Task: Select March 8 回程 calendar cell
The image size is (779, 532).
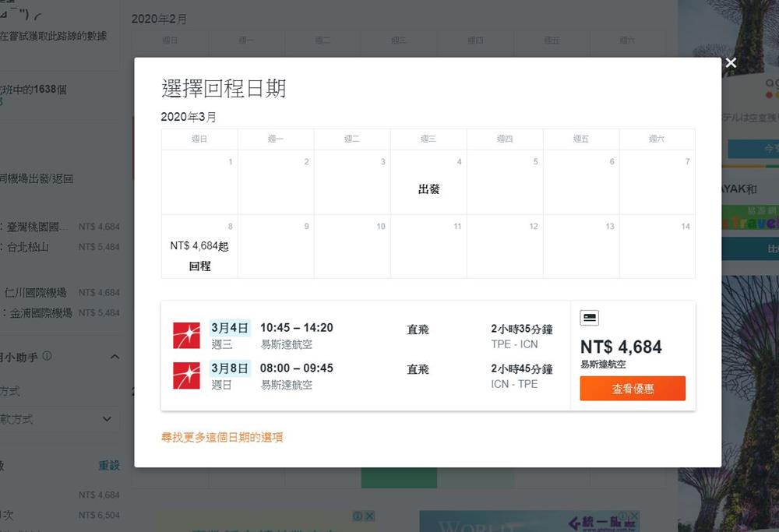Action: tap(199, 246)
